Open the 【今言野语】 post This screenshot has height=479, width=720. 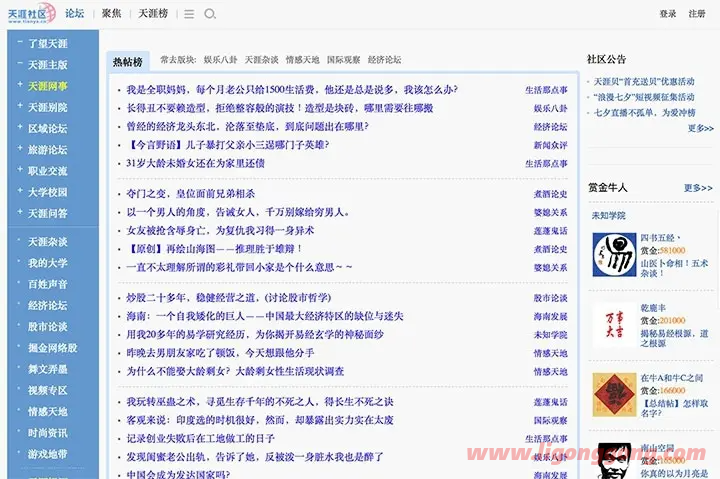[228, 145]
